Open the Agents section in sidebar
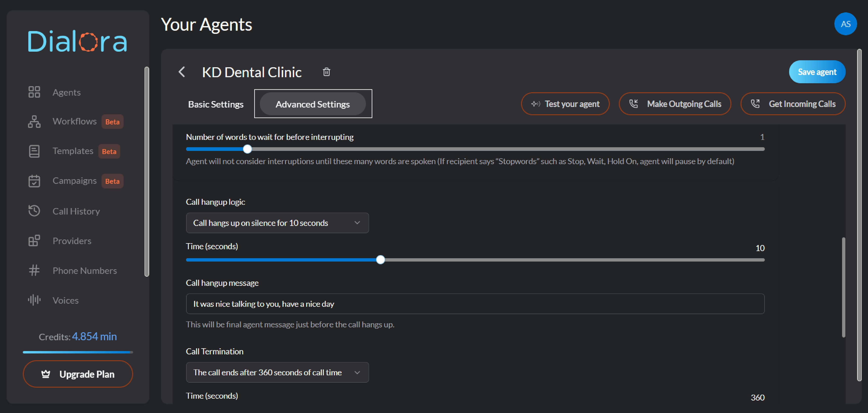This screenshot has height=413, width=868. pyautogui.click(x=66, y=92)
